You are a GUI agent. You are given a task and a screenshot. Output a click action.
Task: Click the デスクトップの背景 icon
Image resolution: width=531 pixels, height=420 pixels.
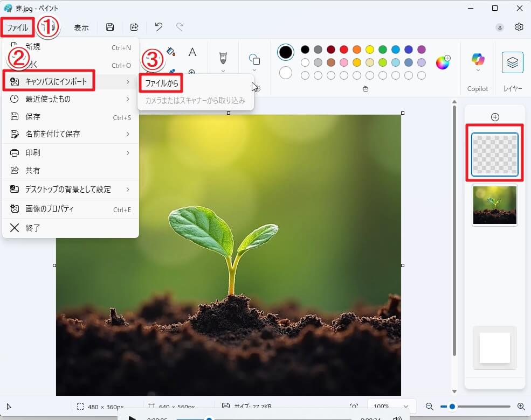tap(14, 189)
